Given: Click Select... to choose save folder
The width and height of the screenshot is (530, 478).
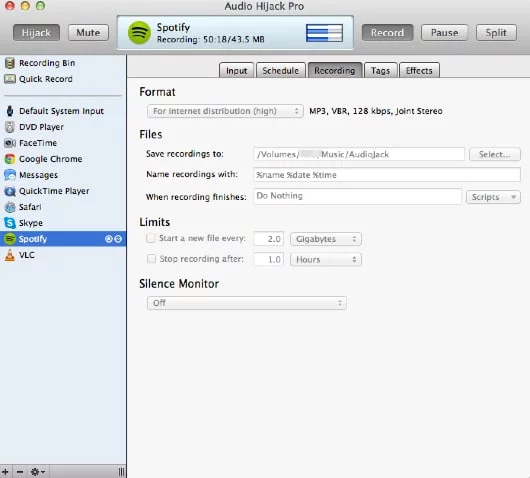Looking at the screenshot, I should pyautogui.click(x=495, y=154).
